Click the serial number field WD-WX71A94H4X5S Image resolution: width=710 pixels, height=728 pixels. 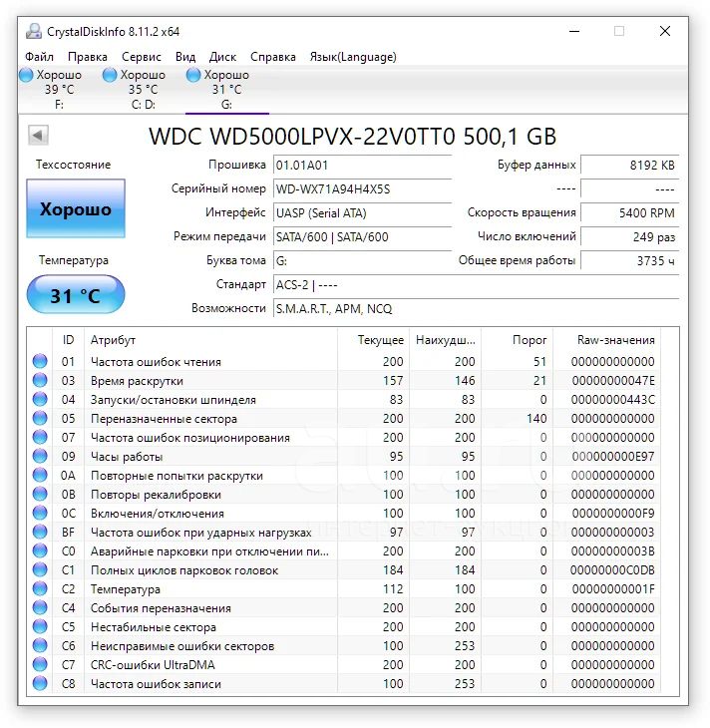pos(362,188)
